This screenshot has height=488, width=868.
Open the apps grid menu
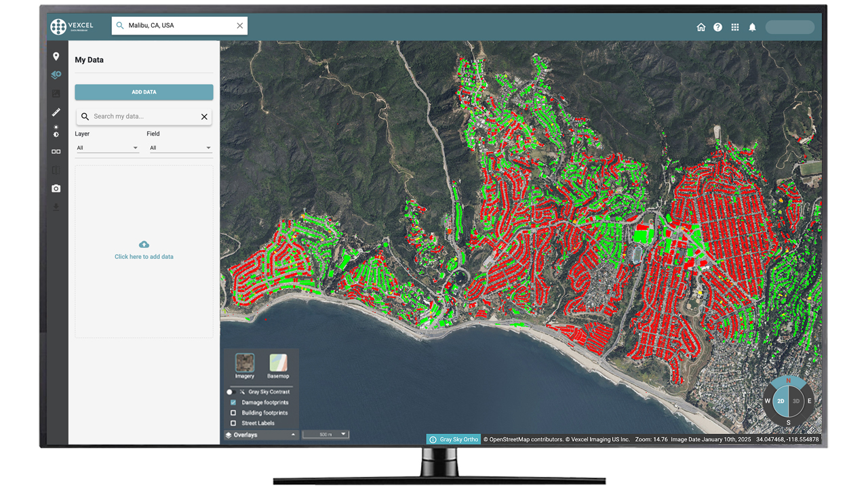pos(735,27)
